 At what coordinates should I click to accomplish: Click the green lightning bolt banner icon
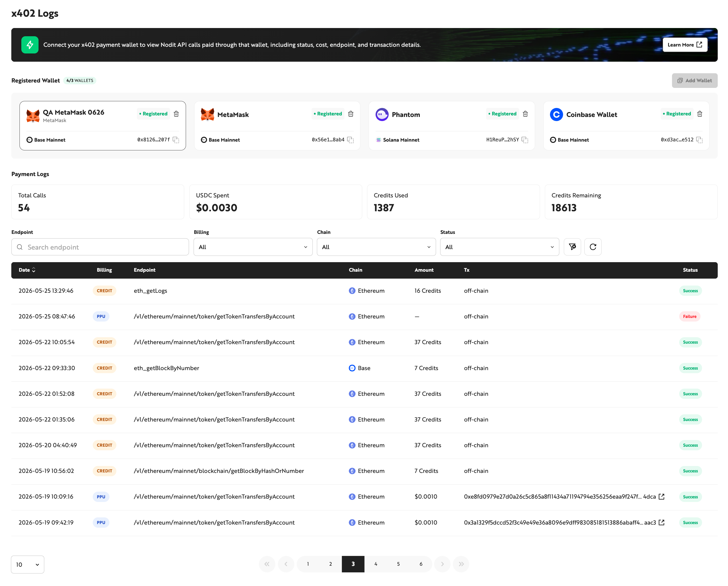(30, 45)
